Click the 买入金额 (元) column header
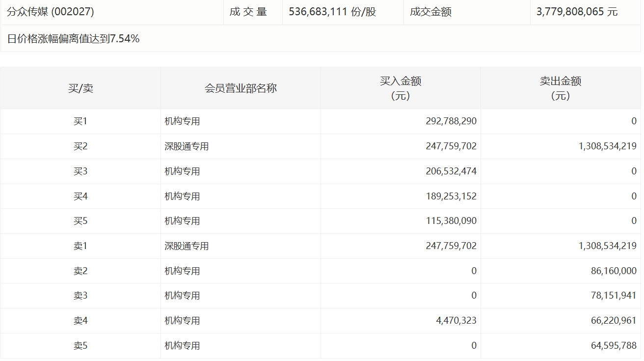The image size is (644, 361). 401,88
